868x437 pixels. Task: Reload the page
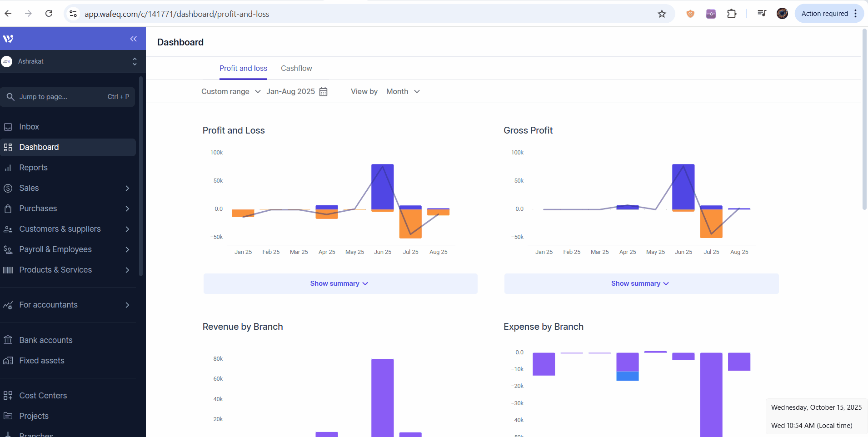pyautogui.click(x=49, y=14)
